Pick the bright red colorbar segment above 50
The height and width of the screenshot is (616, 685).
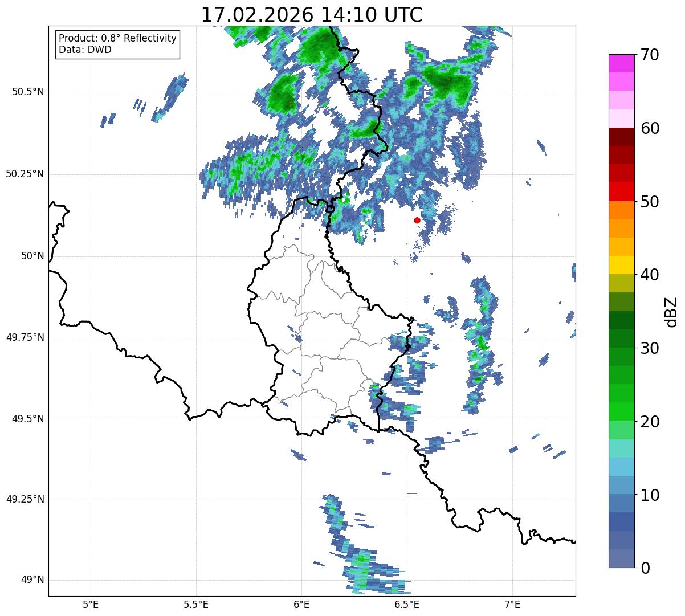[x=621, y=191]
